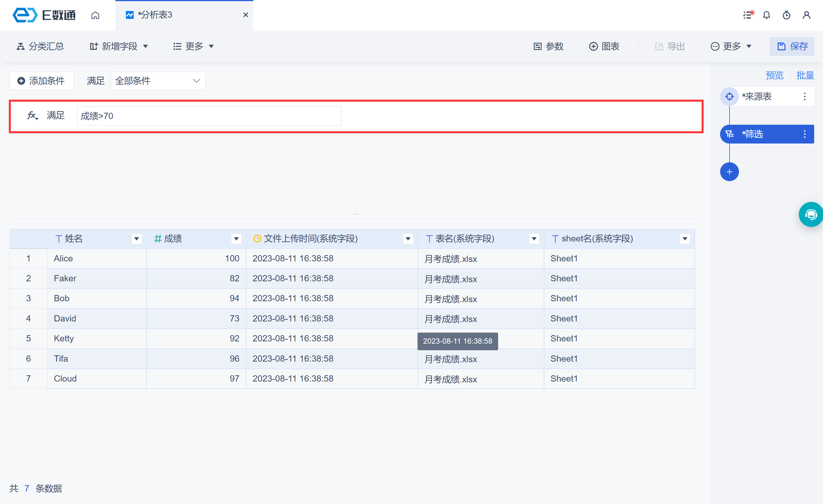
Task: Open three-dot menu of 来源表 step
Action: [x=805, y=97]
